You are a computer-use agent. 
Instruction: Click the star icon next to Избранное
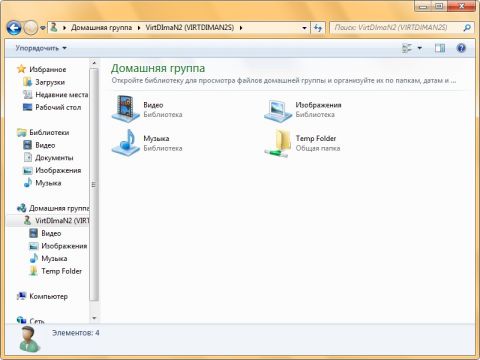(x=21, y=69)
